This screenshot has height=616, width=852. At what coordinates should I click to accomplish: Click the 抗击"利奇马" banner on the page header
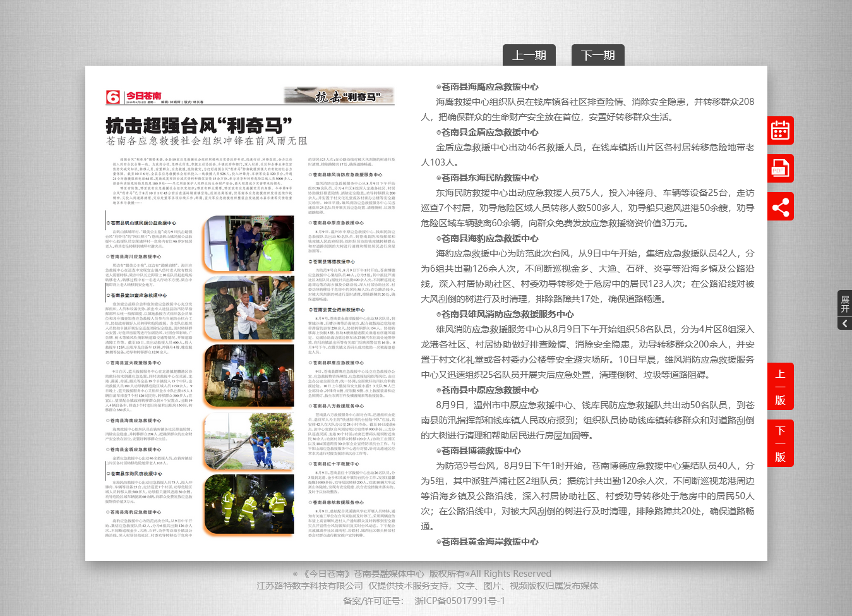click(339, 96)
